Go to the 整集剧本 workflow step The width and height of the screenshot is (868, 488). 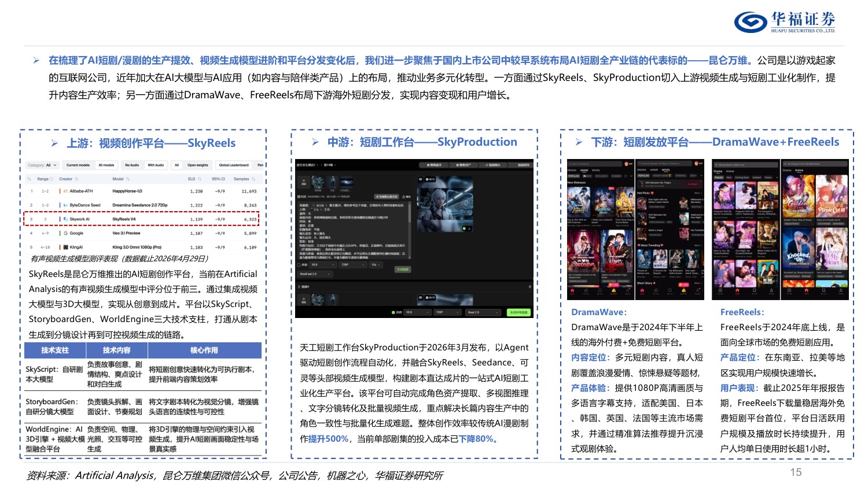(x=434, y=165)
